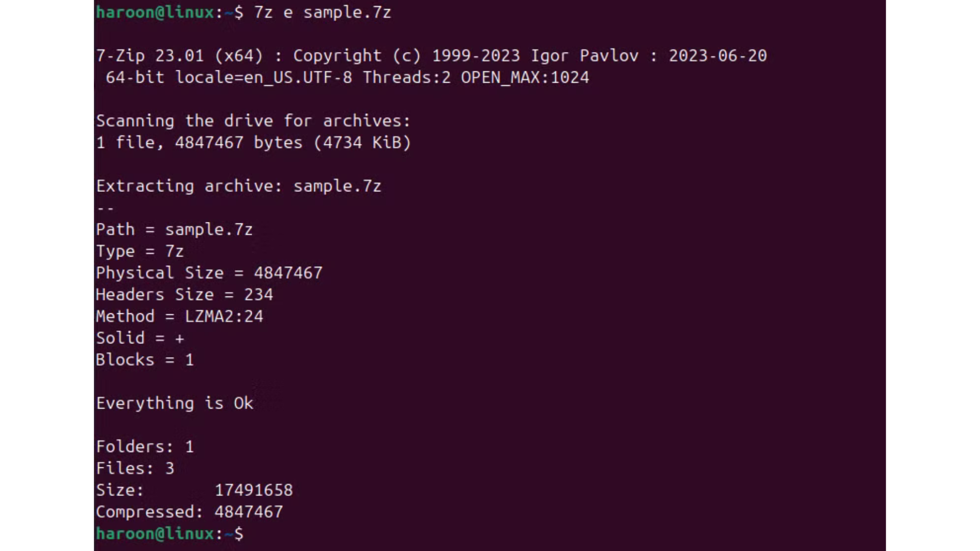Click the Method = LZMA2:24 line
This screenshot has width=980, height=551.
point(180,316)
